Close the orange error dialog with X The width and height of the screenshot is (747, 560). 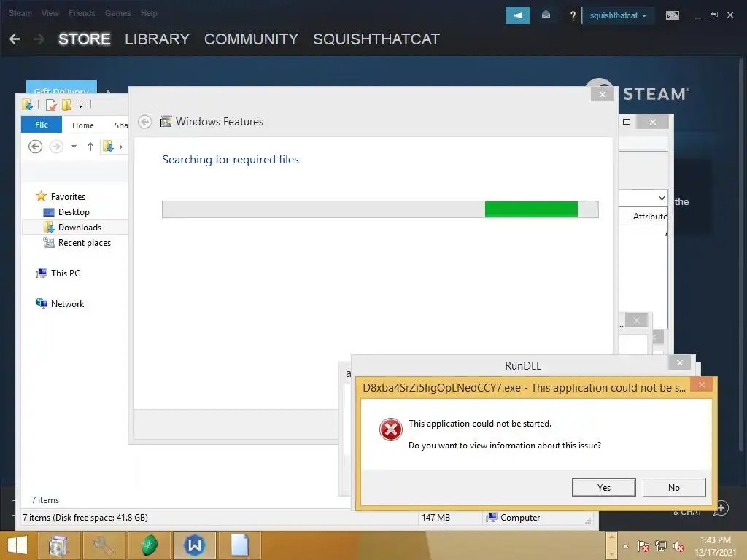coord(701,385)
